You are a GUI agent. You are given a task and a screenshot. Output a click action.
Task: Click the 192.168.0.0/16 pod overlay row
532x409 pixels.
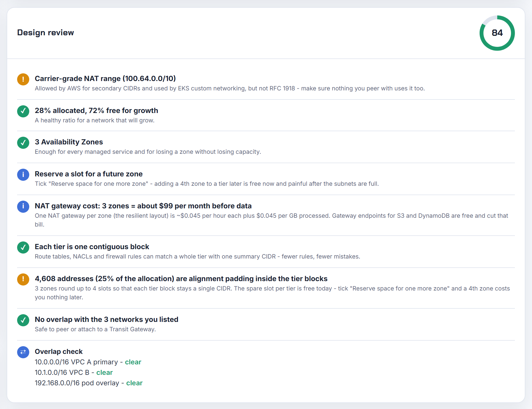(x=89, y=383)
